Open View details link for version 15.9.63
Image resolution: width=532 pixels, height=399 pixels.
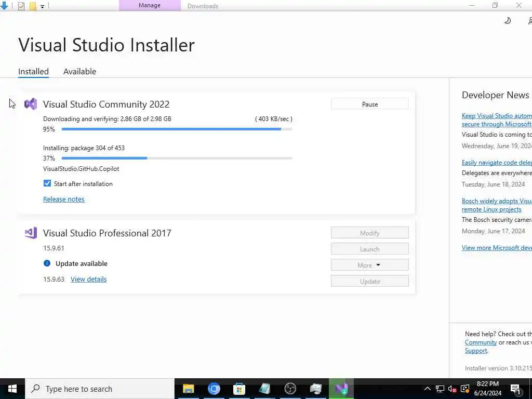pos(88,279)
